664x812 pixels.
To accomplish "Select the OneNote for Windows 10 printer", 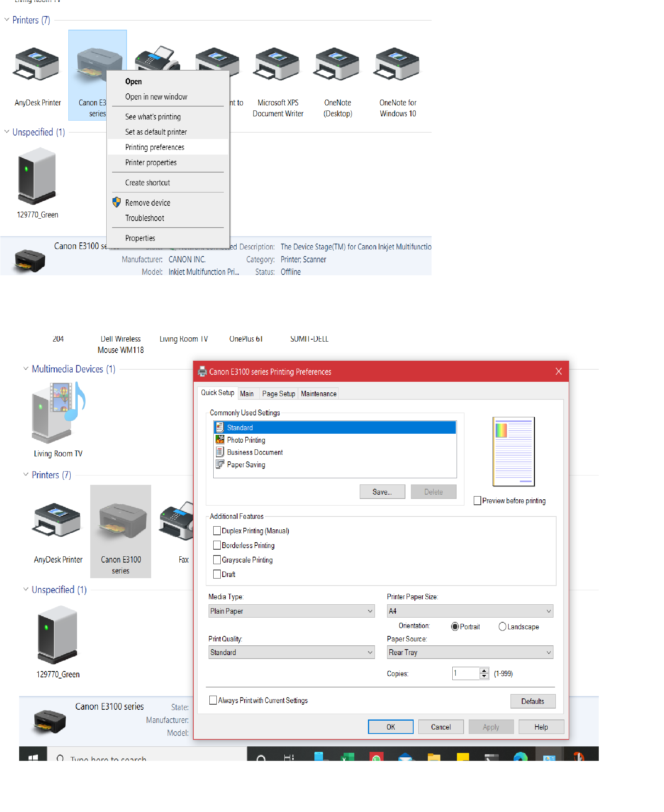I will (397, 64).
